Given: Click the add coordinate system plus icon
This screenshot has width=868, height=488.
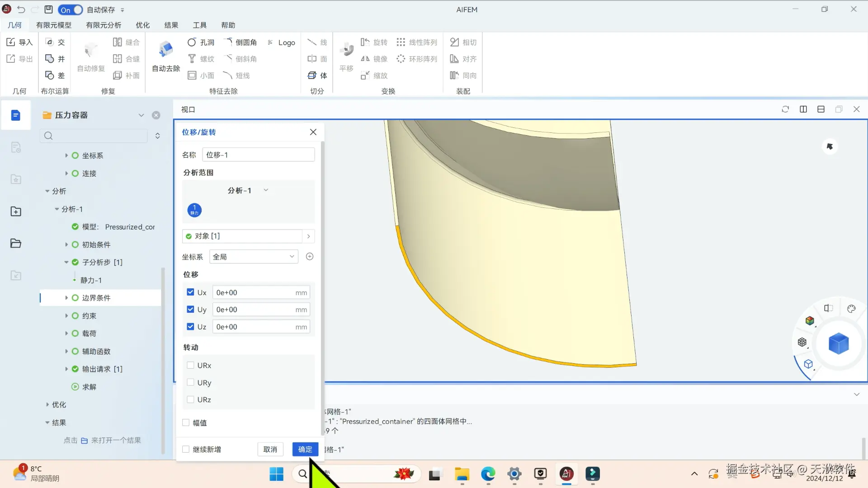Looking at the screenshot, I should click(310, 257).
